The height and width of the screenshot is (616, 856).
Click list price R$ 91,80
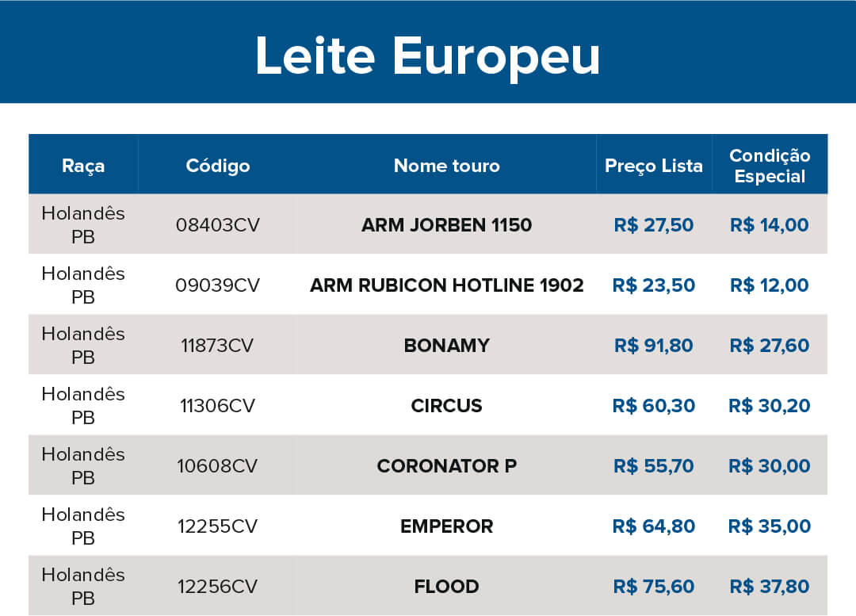(x=654, y=346)
